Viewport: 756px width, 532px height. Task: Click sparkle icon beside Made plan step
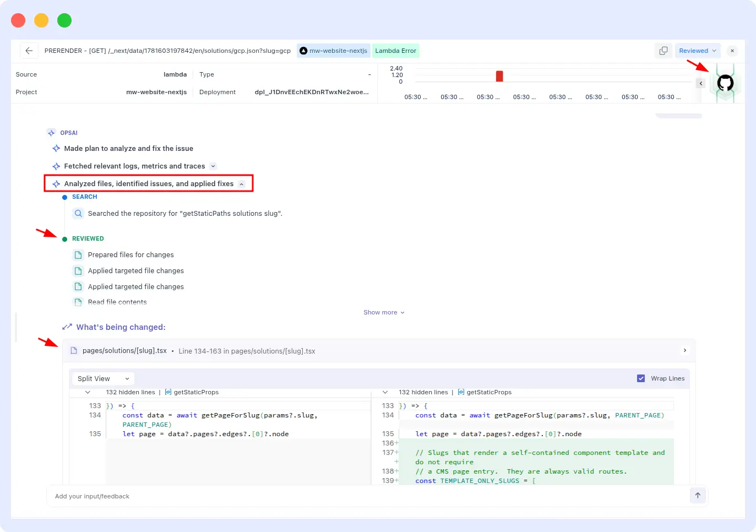point(56,149)
